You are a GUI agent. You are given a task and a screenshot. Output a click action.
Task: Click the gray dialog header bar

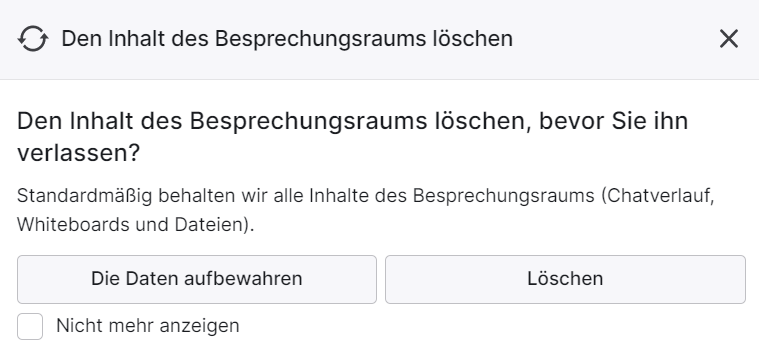click(380, 39)
